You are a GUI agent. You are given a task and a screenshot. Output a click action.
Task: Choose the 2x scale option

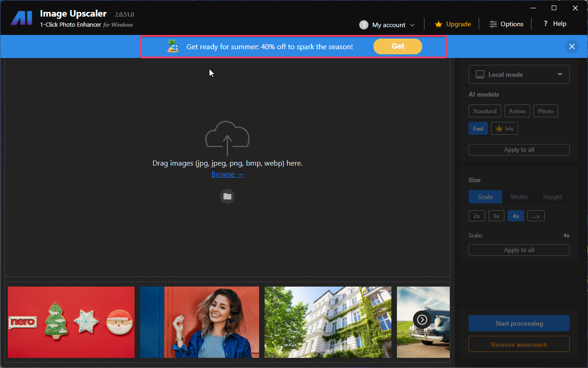coord(477,216)
